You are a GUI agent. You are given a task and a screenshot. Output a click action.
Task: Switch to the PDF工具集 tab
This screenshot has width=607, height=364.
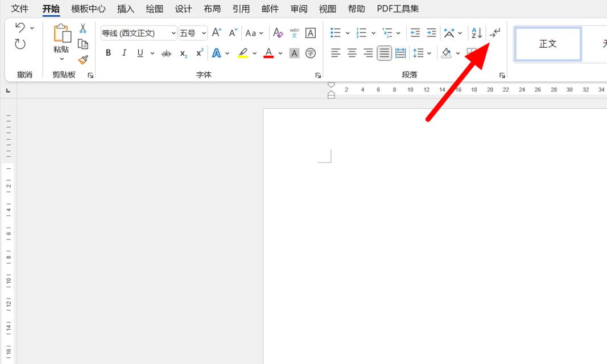click(x=398, y=9)
